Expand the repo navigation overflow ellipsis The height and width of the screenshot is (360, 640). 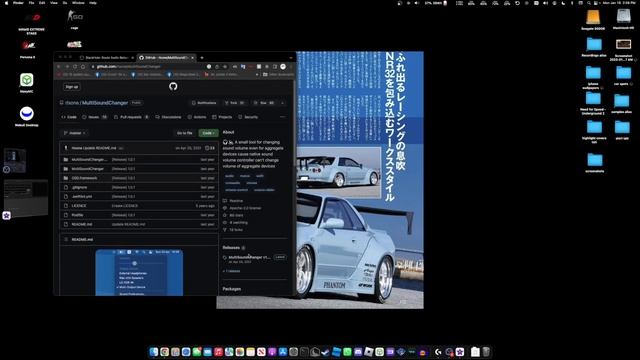pyautogui.click(x=283, y=117)
